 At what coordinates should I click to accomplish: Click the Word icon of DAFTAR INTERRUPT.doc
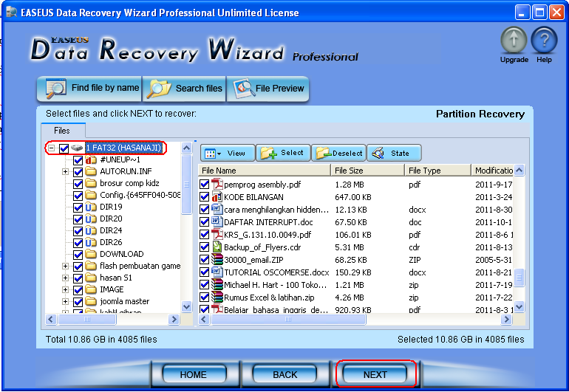click(217, 222)
